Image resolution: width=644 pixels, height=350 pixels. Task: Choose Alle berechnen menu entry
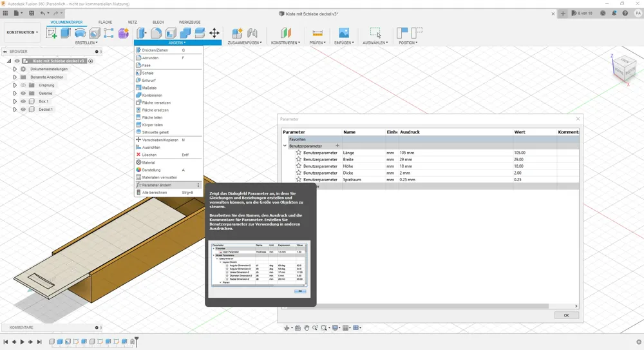168,193
